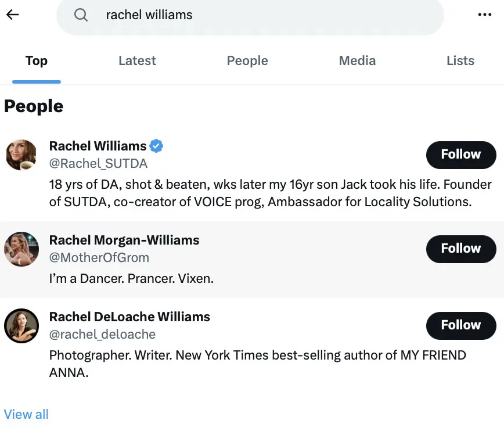This screenshot has width=504, height=438.
Task: Click the View all link
Action: (26, 414)
